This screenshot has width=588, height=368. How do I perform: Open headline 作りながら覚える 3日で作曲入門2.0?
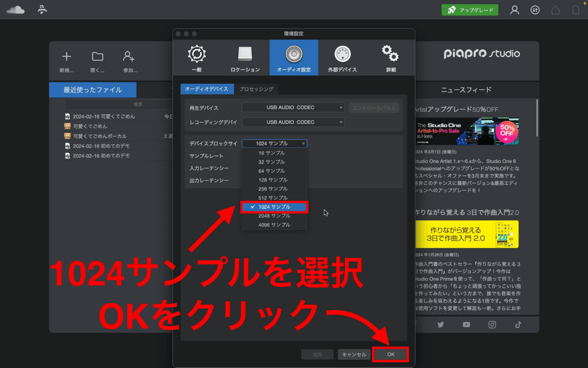[467, 212]
